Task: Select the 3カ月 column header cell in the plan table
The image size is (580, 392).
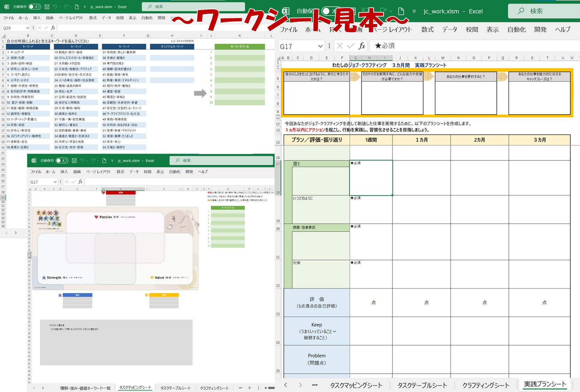Action: [539, 140]
